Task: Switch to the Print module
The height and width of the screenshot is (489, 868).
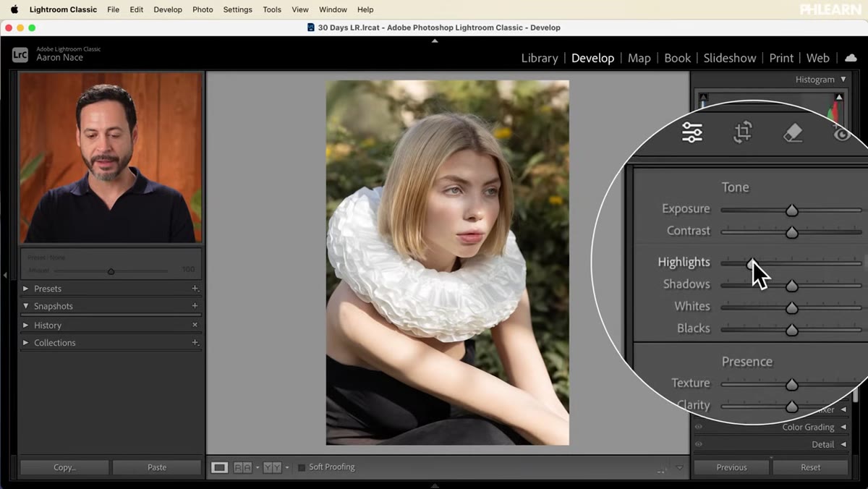Action: point(781,58)
